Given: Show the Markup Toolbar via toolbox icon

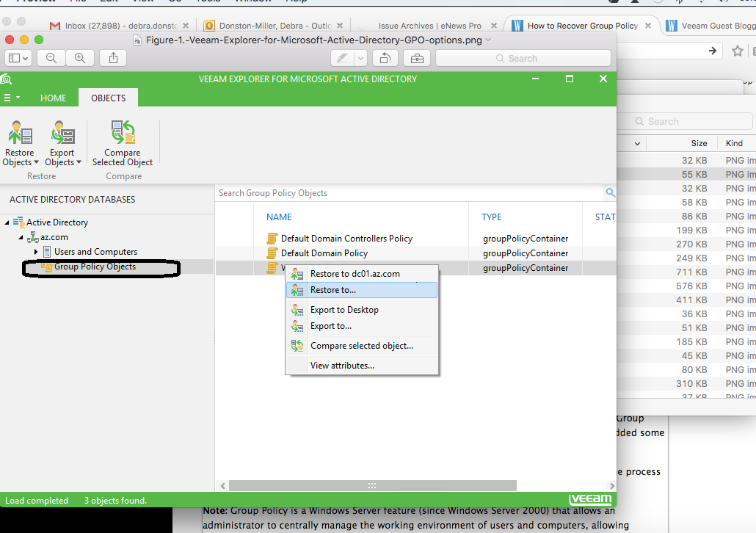Looking at the screenshot, I should click(x=416, y=58).
